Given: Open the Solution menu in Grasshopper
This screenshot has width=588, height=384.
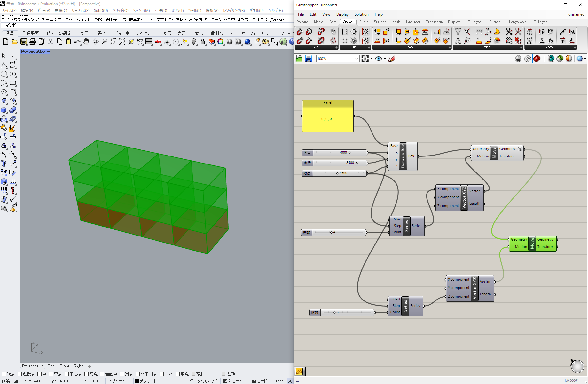Looking at the screenshot, I should [361, 14].
